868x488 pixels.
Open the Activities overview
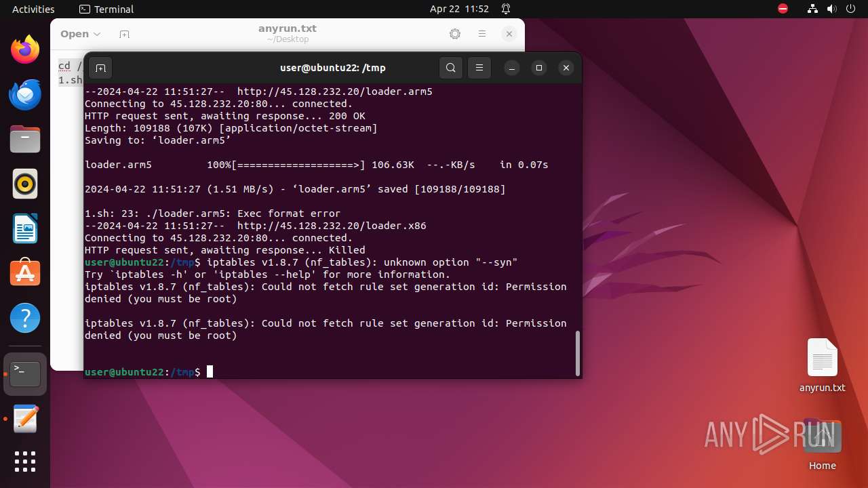point(33,9)
